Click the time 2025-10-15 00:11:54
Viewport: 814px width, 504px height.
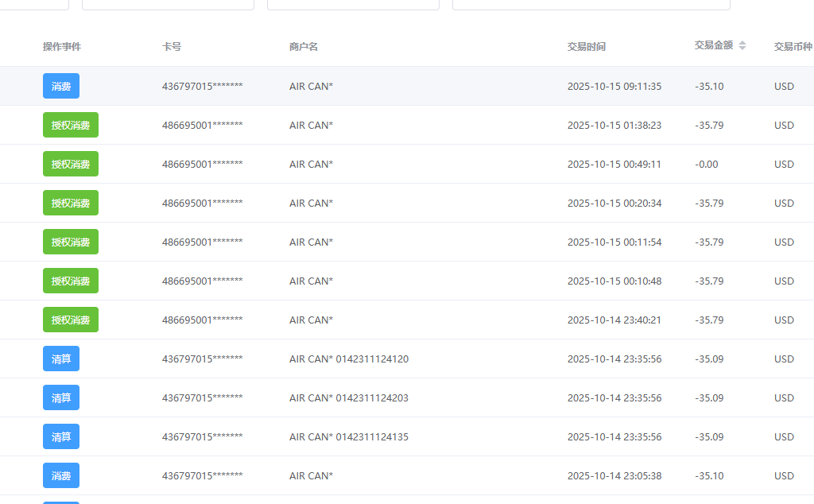tap(614, 242)
